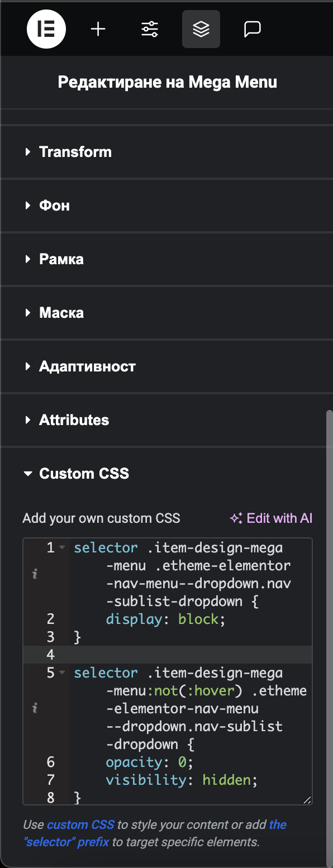Expand the Адаптивност section

click(166, 366)
